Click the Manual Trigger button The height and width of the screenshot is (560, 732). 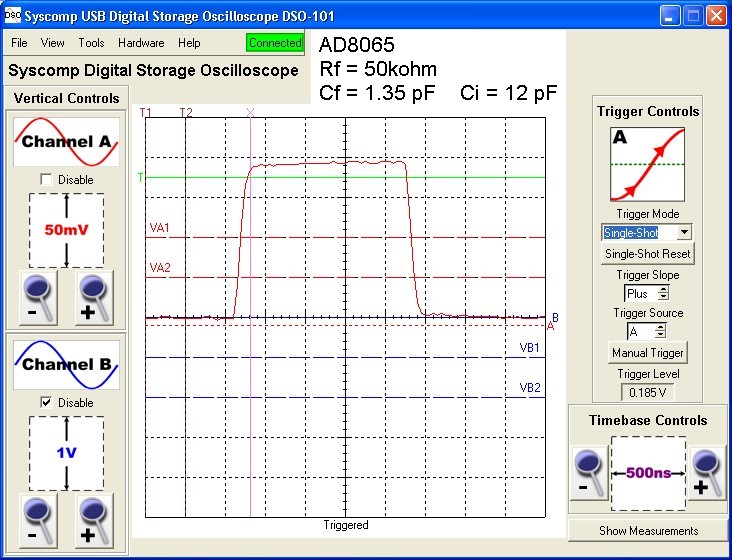click(x=648, y=353)
